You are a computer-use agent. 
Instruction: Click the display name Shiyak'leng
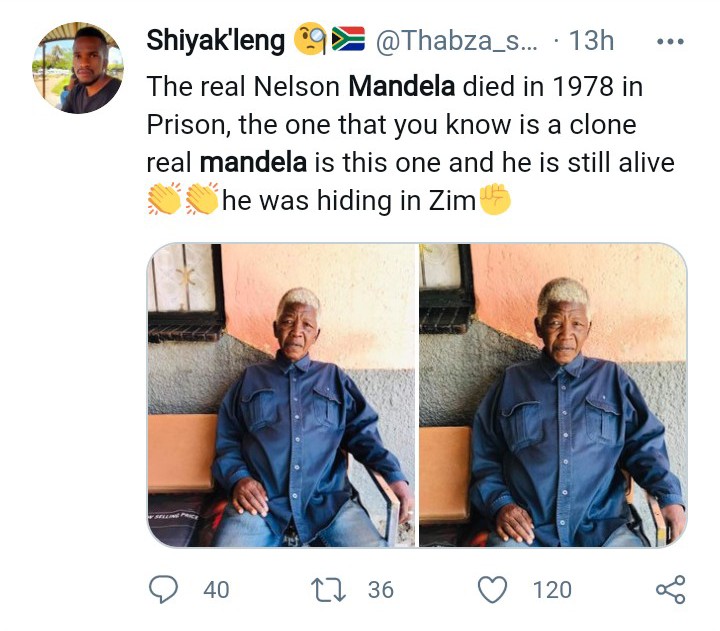pos(214,41)
